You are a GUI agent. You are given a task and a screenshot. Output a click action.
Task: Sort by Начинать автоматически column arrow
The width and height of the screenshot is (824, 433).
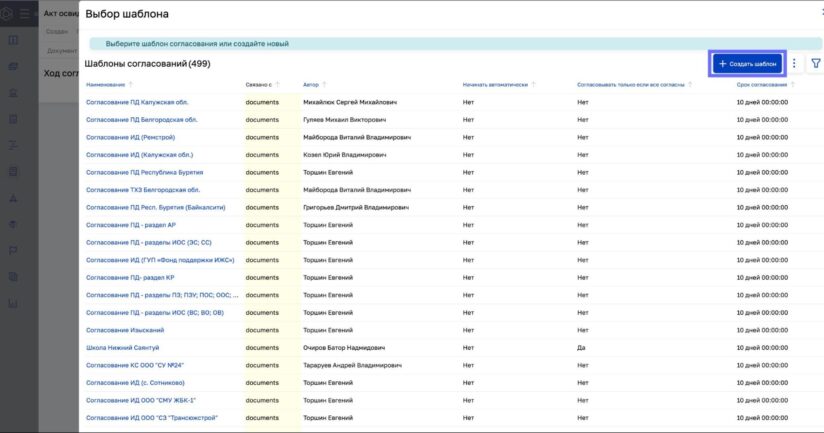coord(533,85)
